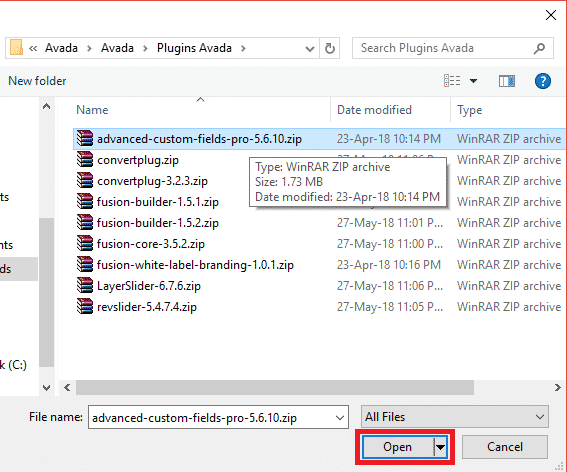Click the Open button
Viewport: 567px width, 472px height.
click(x=398, y=447)
